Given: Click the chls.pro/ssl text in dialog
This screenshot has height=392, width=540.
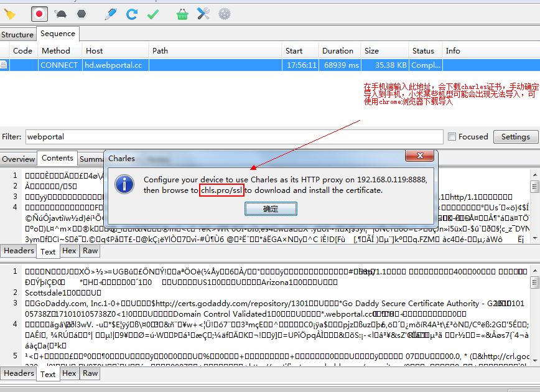Looking at the screenshot, I should pos(221,190).
